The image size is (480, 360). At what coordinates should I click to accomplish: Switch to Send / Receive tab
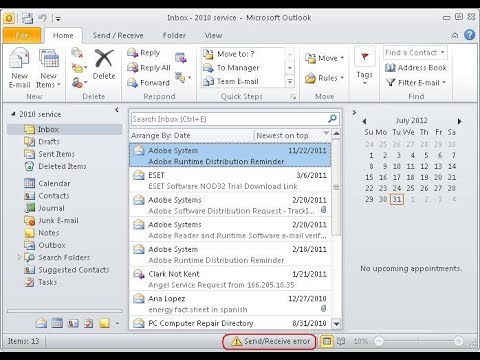118,35
